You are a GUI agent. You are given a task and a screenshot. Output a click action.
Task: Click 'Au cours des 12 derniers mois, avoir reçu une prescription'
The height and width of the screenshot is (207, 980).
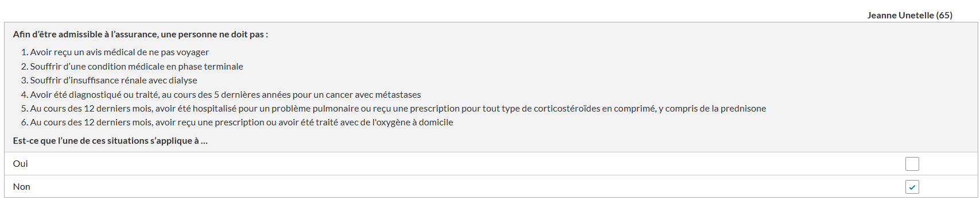(146, 122)
